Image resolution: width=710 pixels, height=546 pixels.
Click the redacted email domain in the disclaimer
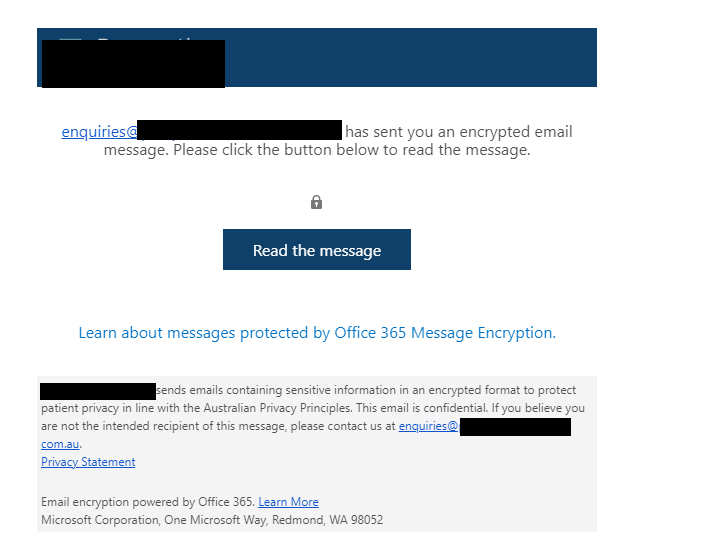(515, 427)
